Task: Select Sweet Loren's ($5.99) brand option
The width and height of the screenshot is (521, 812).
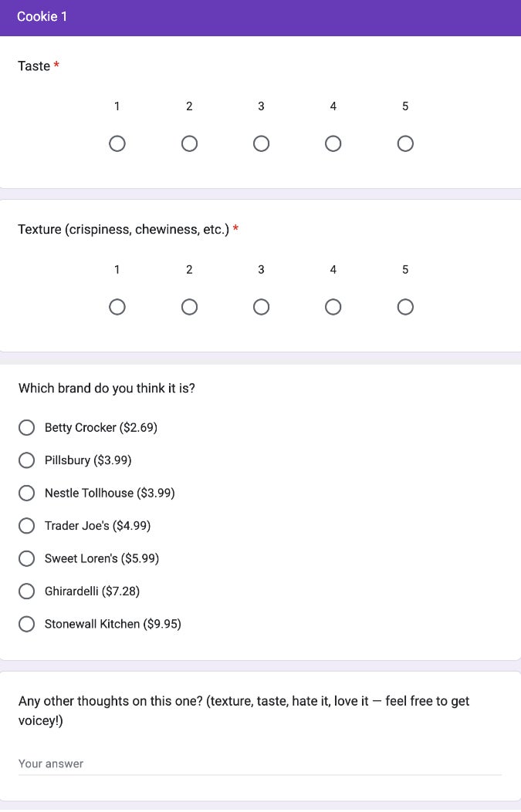Action: click(27, 558)
